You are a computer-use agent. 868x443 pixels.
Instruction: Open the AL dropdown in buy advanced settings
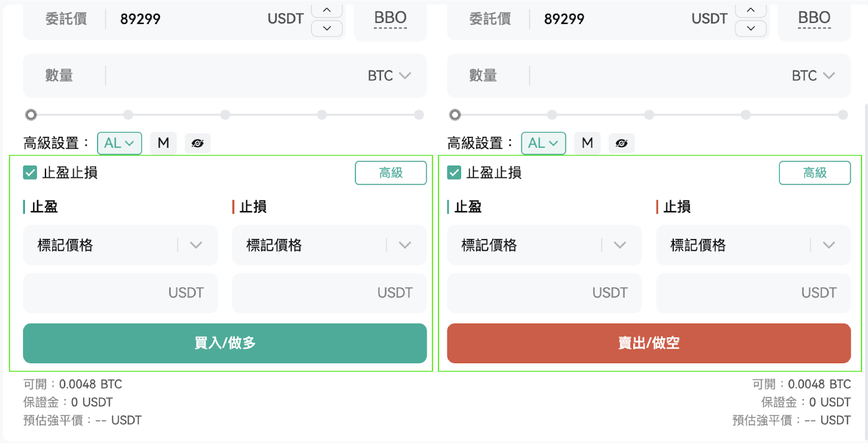(119, 143)
